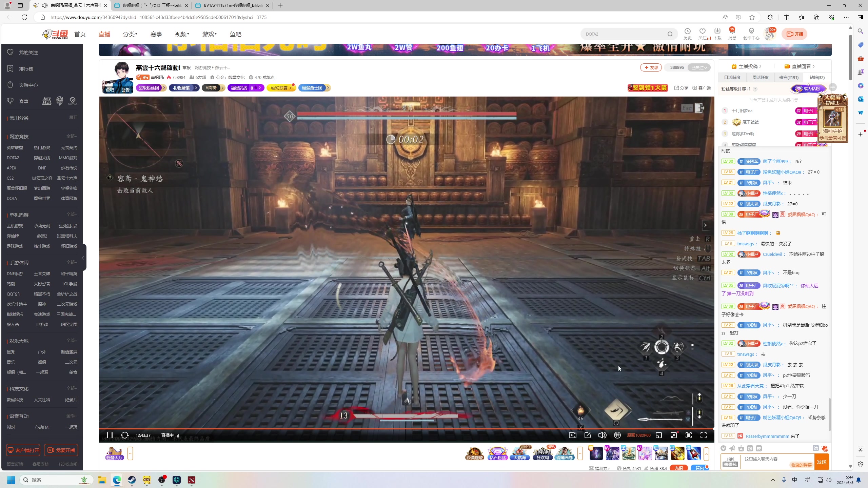
Task: Open the 下载 download icon
Action: [717, 34]
